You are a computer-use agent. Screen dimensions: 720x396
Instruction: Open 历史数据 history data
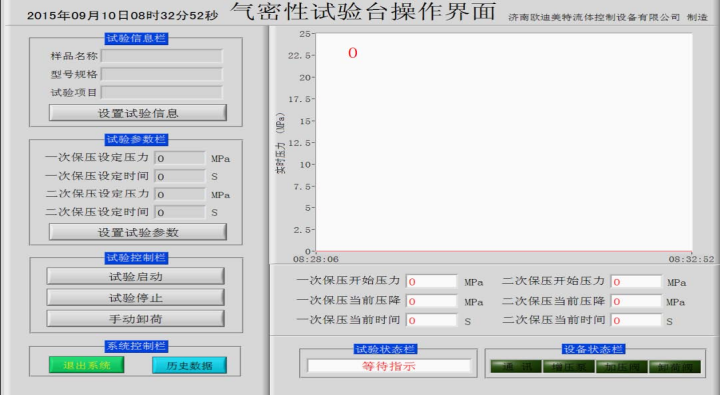coord(189,365)
